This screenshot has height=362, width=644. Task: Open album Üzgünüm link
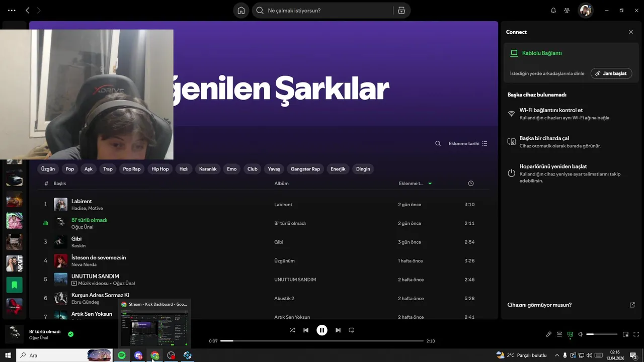click(284, 261)
